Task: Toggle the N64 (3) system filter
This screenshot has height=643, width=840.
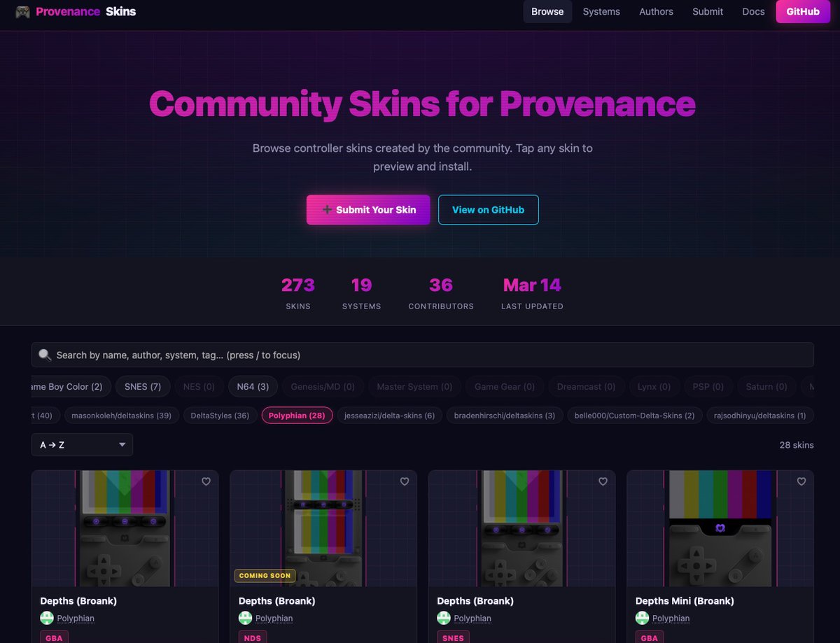Action: coord(253,386)
